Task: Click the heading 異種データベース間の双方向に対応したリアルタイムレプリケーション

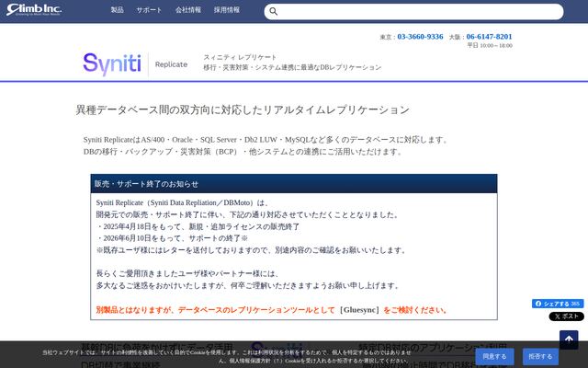Action: point(243,110)
